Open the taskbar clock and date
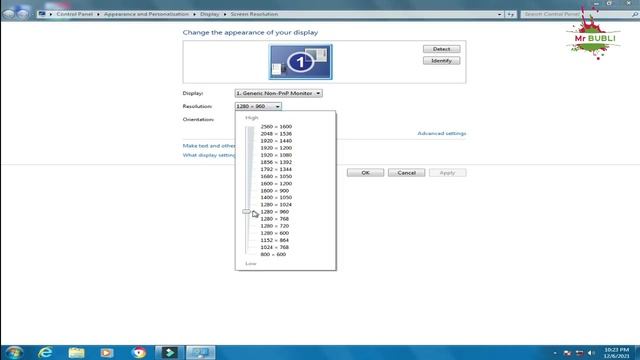The width and height of the screenshot is (640, 360). (x=616, y=353)
